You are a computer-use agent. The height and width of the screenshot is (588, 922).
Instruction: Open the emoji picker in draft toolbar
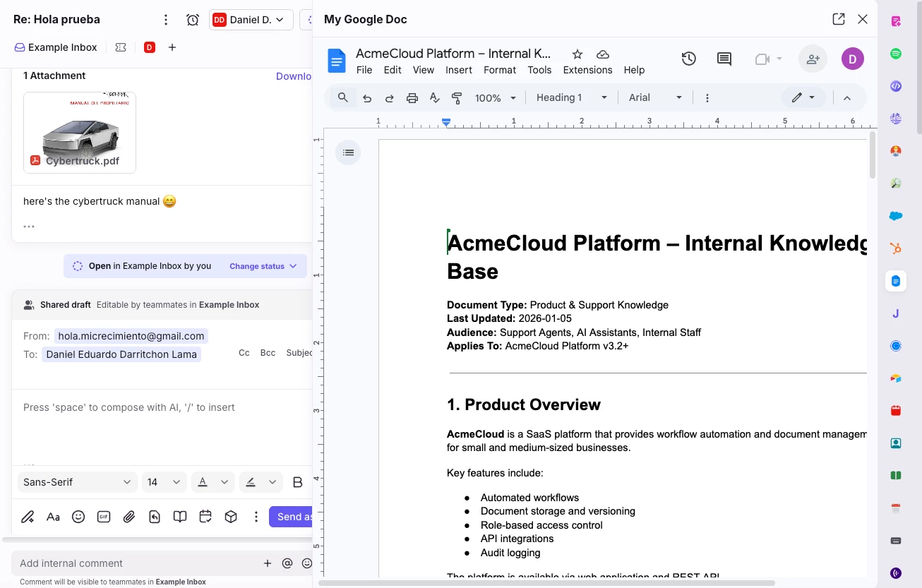(78, 517)
